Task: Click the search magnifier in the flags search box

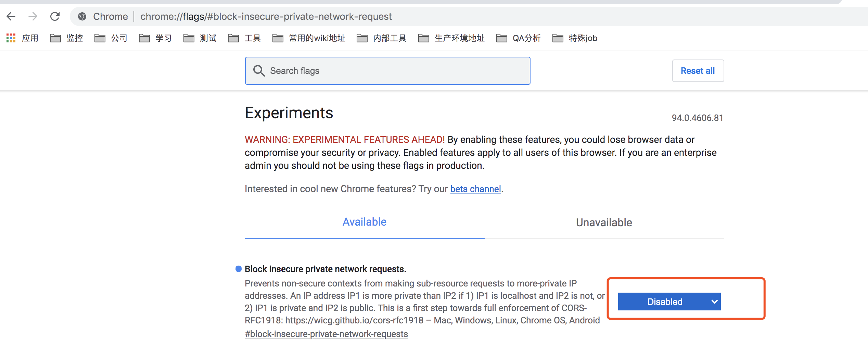Action: click(259, 70)
